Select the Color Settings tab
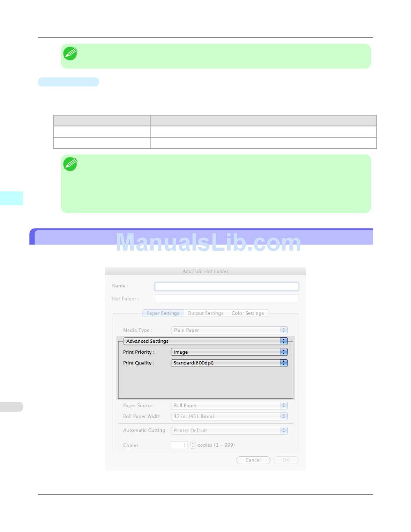The height and width of the screenshot is (532, 411). pos(248,313)
